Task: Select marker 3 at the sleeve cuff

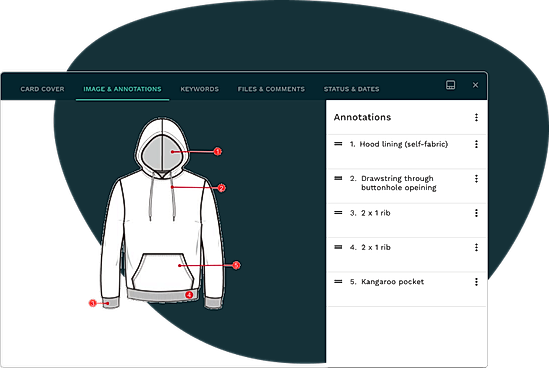Action: (92, 303)
